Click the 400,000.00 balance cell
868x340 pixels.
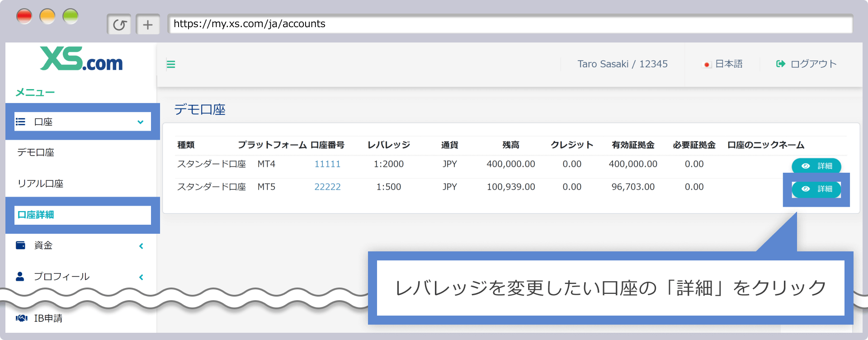511,164
